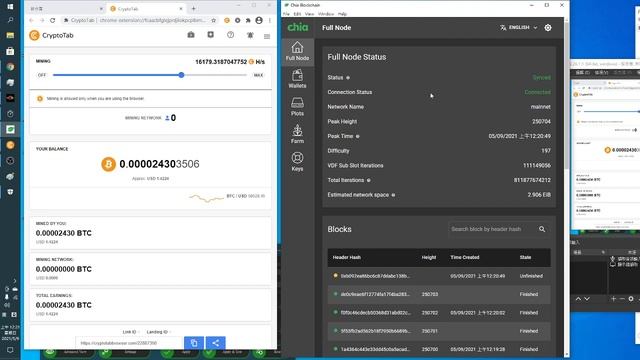Click the Peak Height value 250704
The height and width of the screenshot is (360, 640).
tap(541, 122)
